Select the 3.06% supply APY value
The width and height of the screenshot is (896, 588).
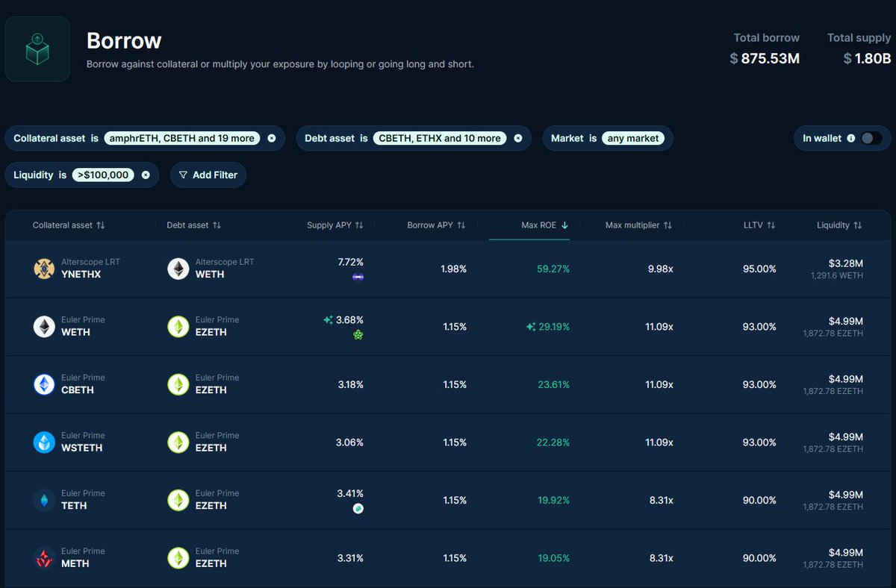point(349,442)
